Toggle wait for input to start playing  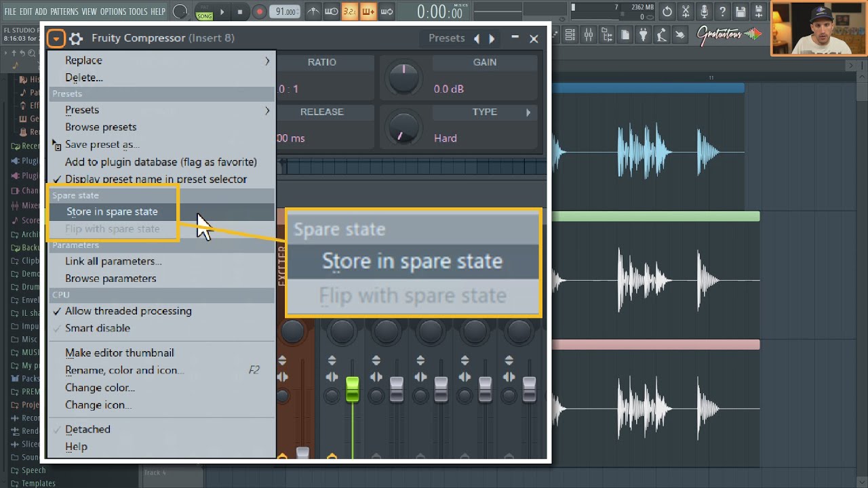332,12
